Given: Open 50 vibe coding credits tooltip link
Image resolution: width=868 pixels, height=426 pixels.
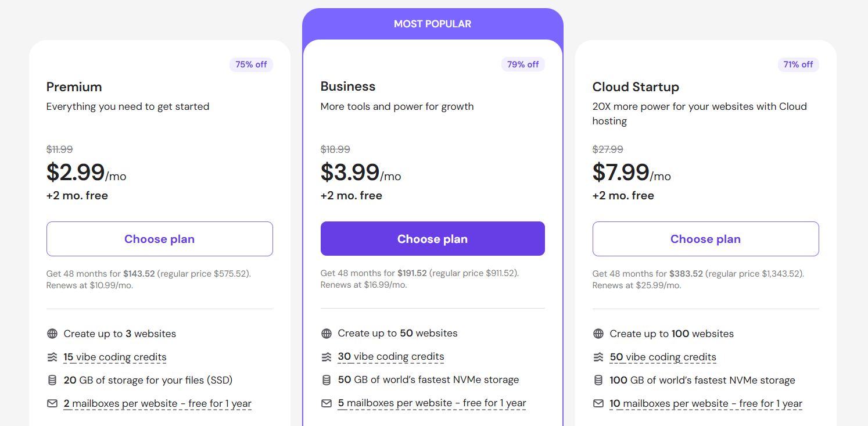Looking at the screenshot, I should 663,357.
